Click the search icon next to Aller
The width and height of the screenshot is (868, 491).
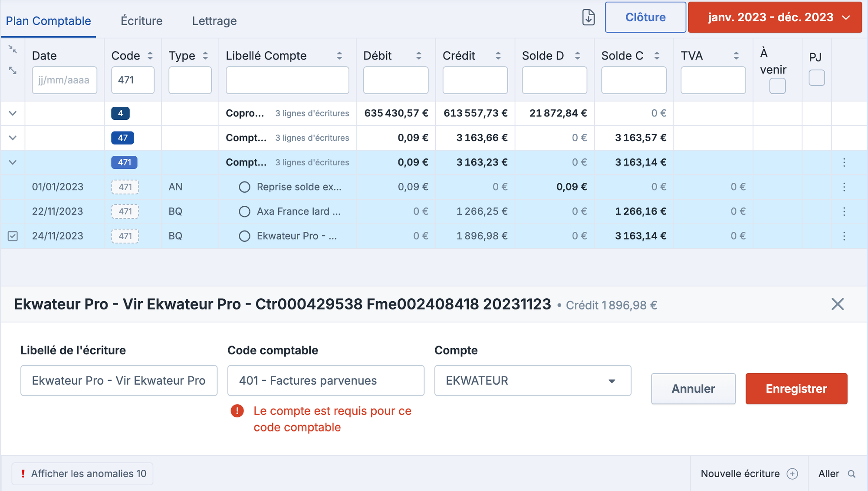[x=852, y=474]
